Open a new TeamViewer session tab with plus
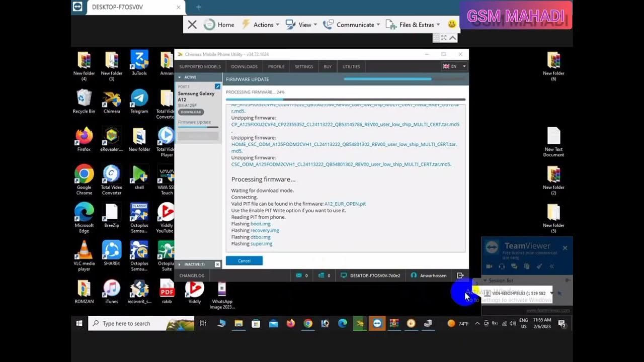Viewport: 644px width, 362px height. coord(199,7)
